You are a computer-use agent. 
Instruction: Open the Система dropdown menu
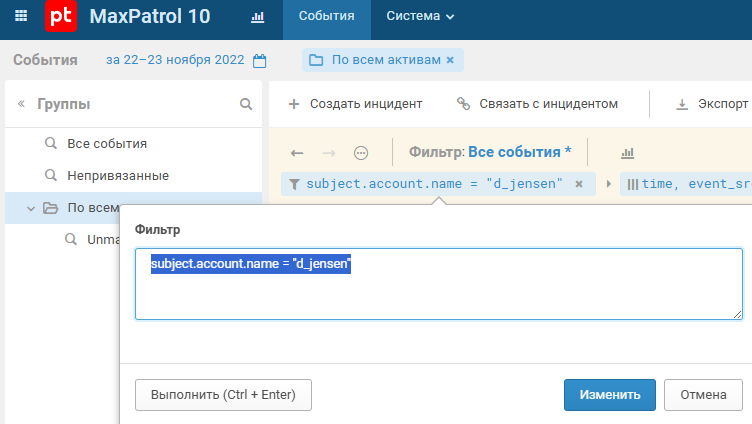(420, 17)
